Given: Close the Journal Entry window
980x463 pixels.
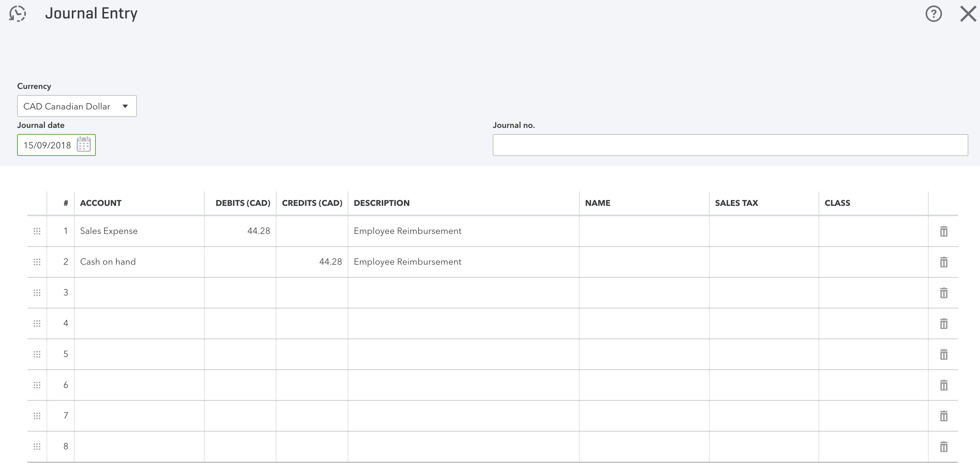Looking at the screenshot, I should click(968, 14).
